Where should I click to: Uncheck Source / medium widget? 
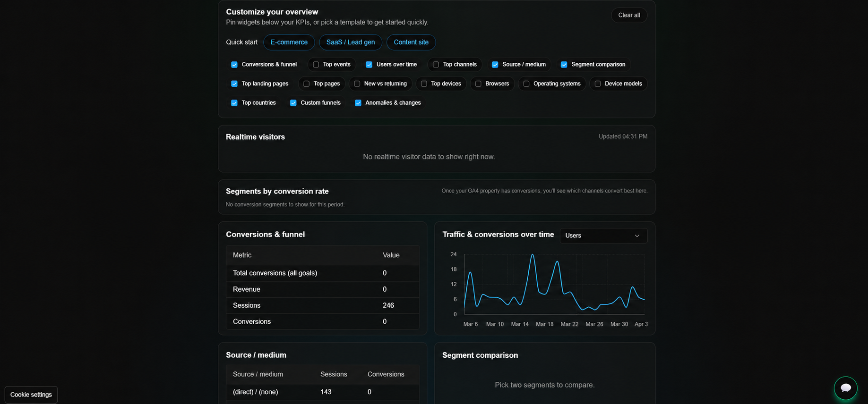(x=495, y=65)
